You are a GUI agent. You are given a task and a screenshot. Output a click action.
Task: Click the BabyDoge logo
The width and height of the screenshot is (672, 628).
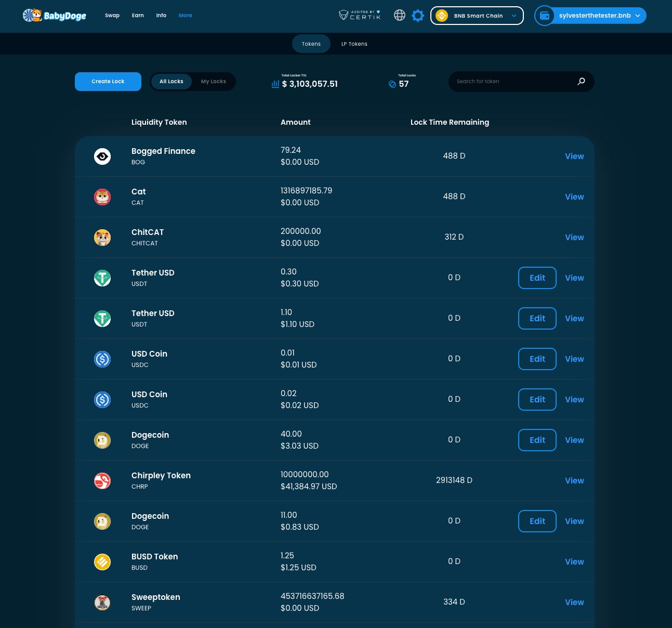(x=55, y=16)
